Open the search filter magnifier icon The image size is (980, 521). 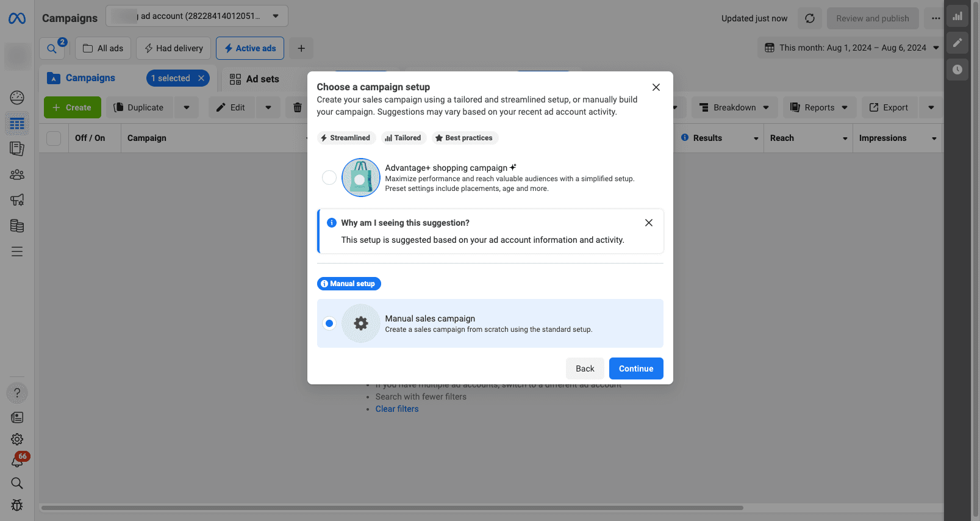point(52,49)
